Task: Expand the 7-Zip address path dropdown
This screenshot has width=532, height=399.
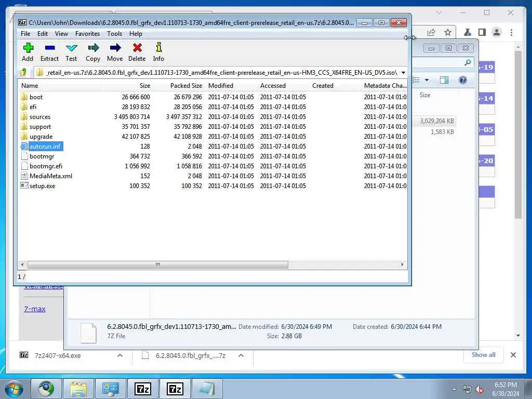Action: 403,73
